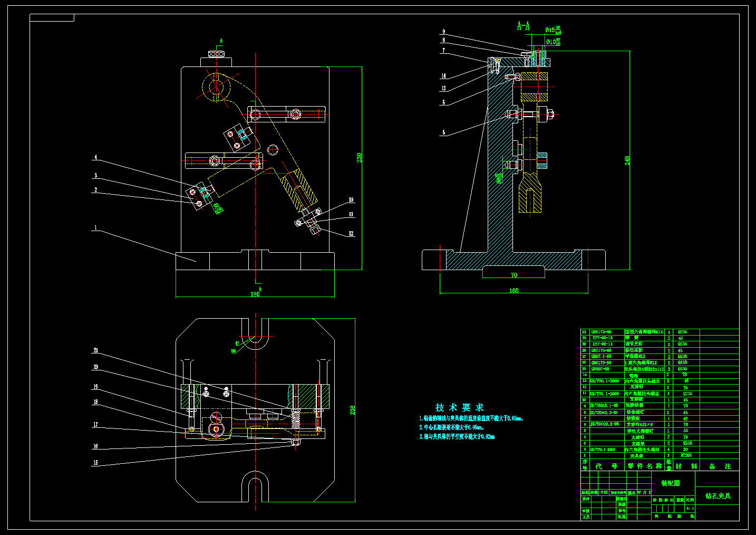Click balloon number '7' in section view
This screenshot has height=535, width=756.
tap(443, 51)
